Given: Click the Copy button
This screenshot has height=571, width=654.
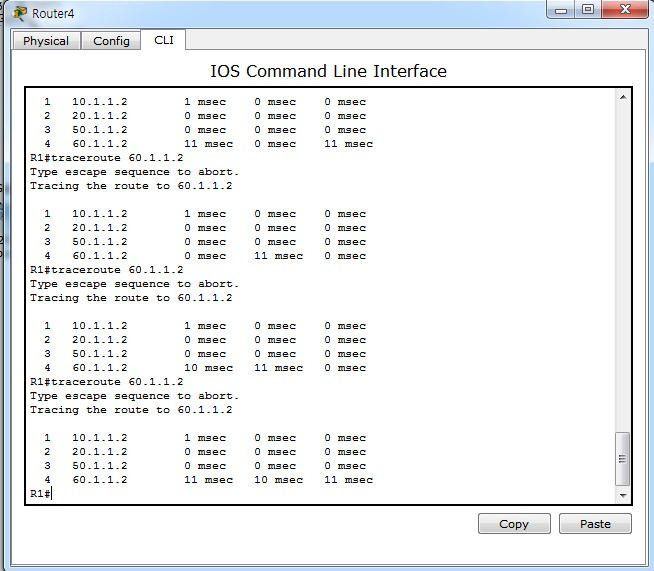Looking at the screenshot, I should pyautogui.click(x=514, y=523).
